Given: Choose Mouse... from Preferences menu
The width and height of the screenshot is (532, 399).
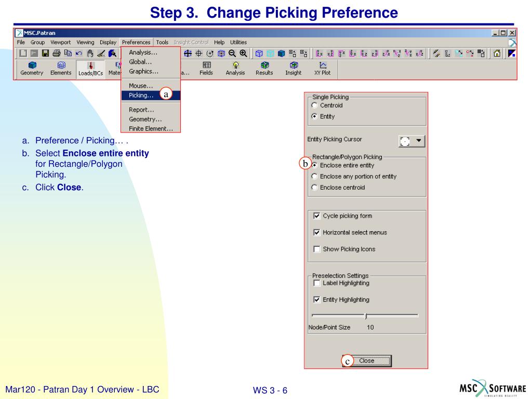Looking at the screenshot, I should tap(150, 86).
